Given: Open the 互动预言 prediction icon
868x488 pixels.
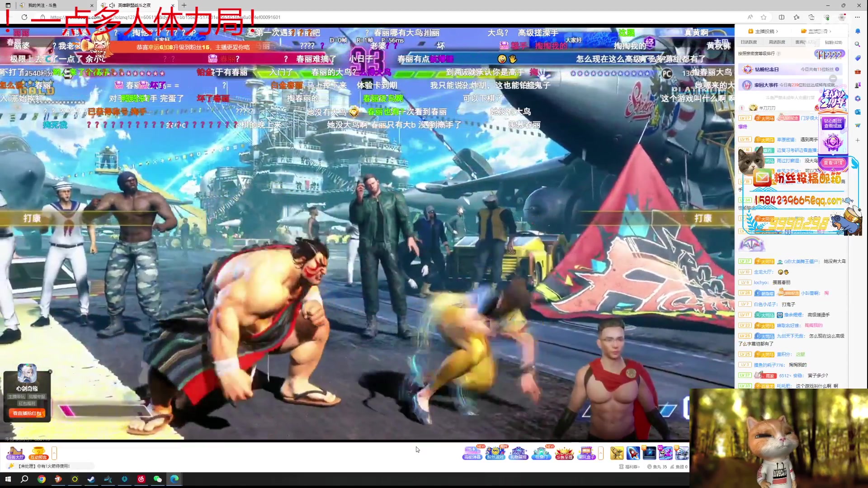Looking at the screenshot, I should (x=38, y=453).
